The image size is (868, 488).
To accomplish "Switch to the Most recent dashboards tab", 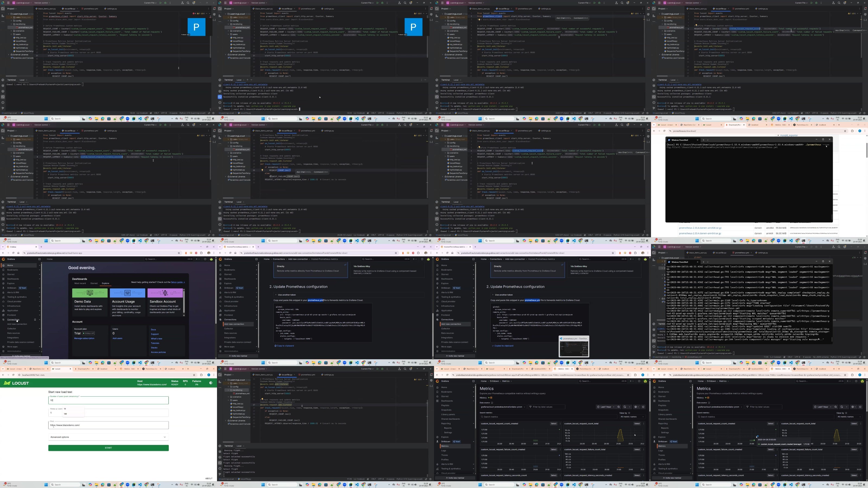I will [x=80, y=283].
